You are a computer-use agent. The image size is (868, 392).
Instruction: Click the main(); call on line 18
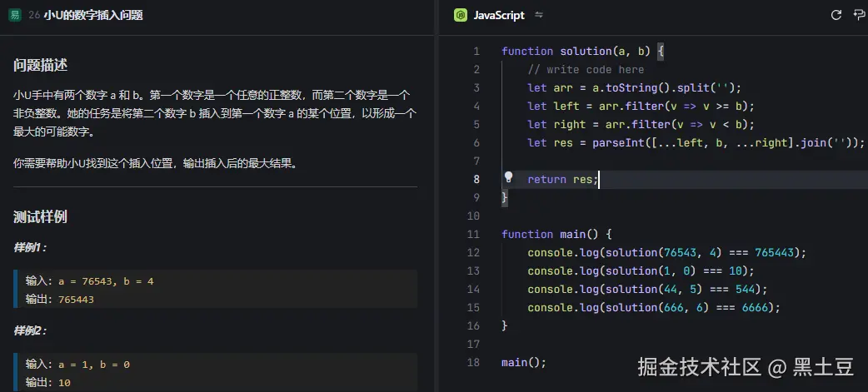click(524, 363)
